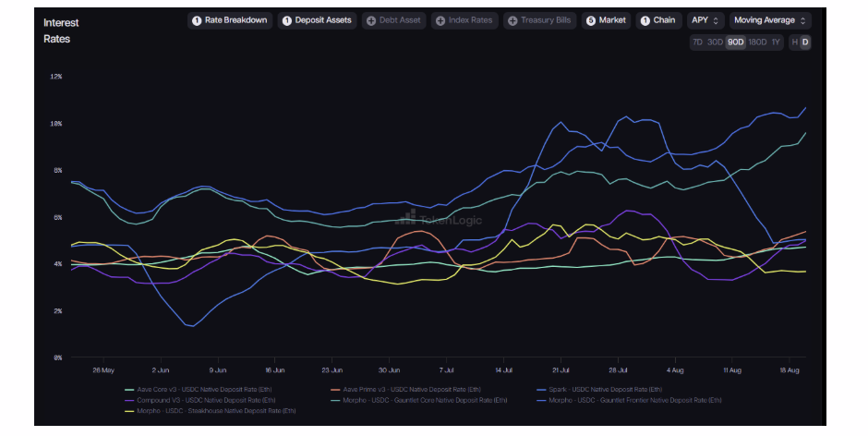Click the 9 Jun x-axis label
The width and height of the screenshot is (868, 436).
click(218, 370)
